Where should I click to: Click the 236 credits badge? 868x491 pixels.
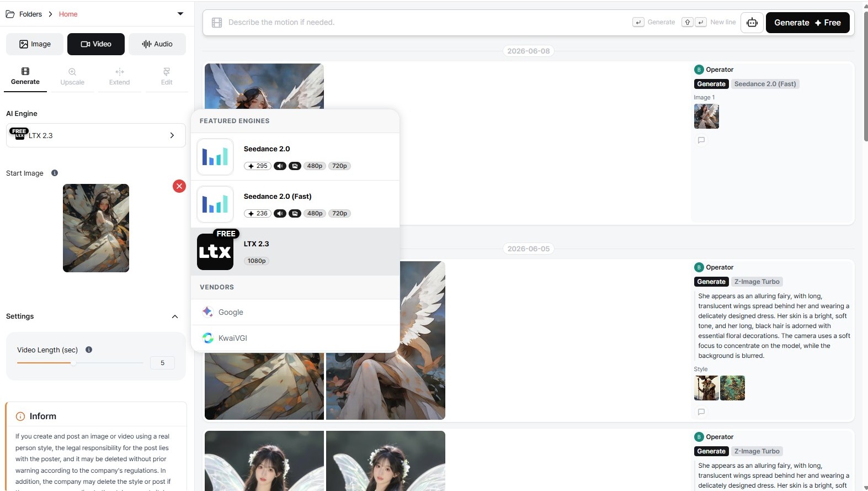coord(258,214)
